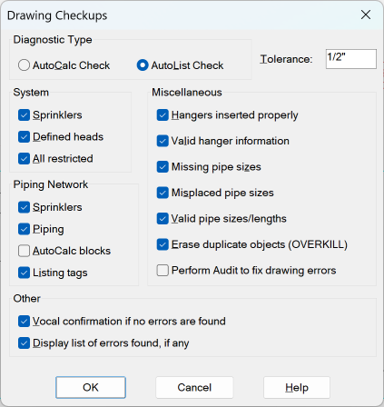This screenshot has height=407, width=384.
Task: Click the Cancel button
Action: [x=194, y=387]
